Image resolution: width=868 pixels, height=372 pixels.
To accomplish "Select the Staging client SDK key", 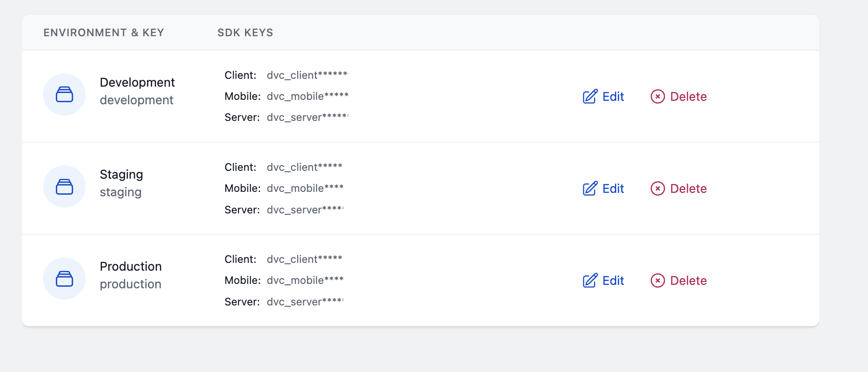I will pos(304,167).
